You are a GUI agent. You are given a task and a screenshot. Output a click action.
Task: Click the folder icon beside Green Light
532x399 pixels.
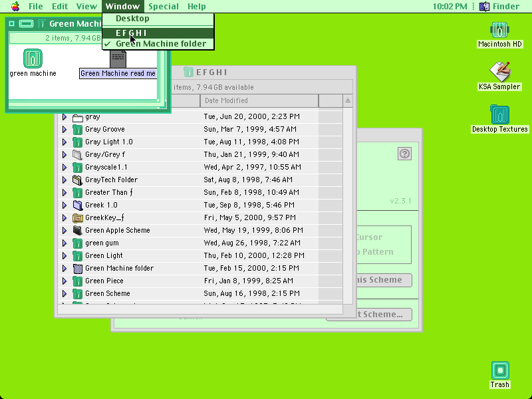(78, 256)
